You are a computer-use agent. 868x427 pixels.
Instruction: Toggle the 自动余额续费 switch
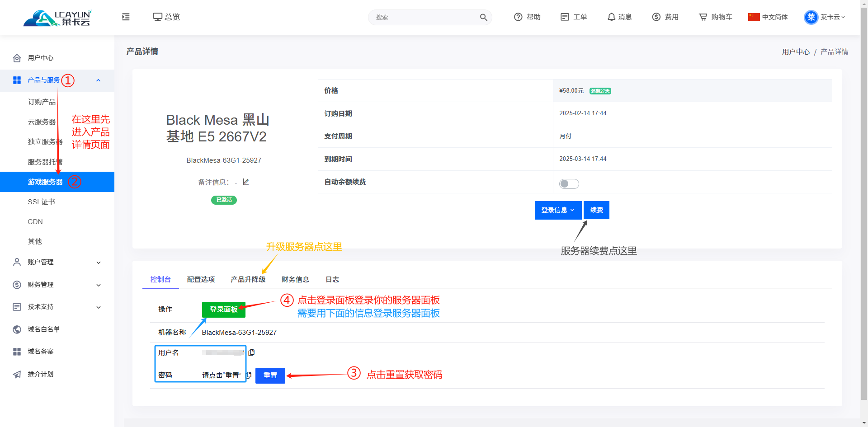(x=569, y=184)
